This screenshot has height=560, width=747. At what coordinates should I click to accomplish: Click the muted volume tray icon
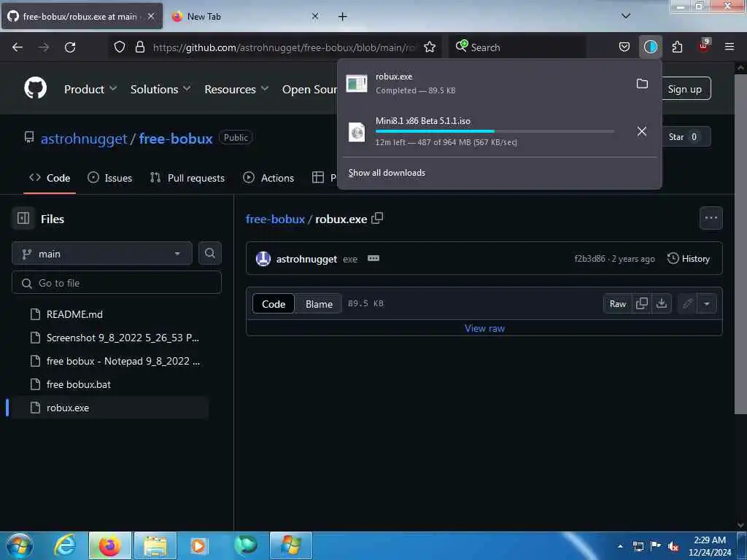pyautogui.click(x=673, y=547)
